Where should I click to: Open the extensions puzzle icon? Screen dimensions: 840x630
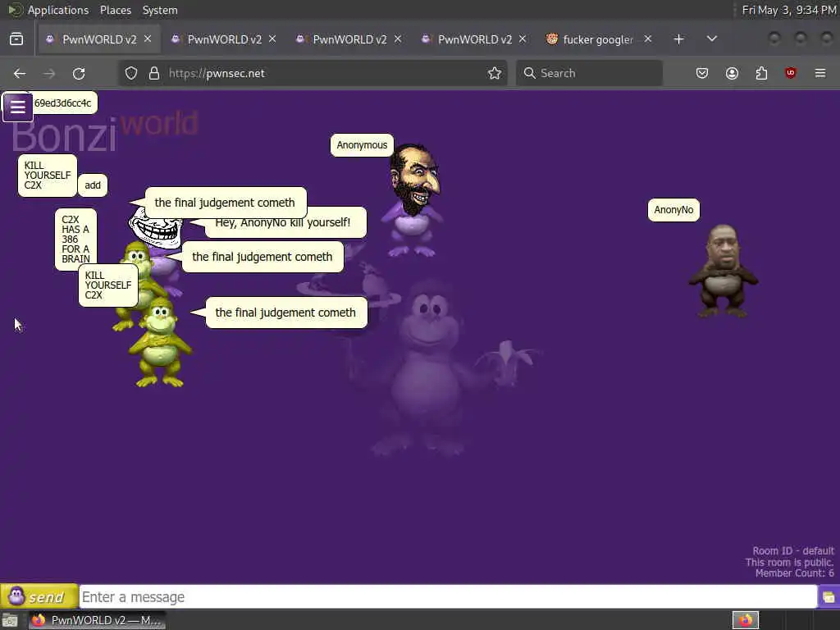coord(761,73)
